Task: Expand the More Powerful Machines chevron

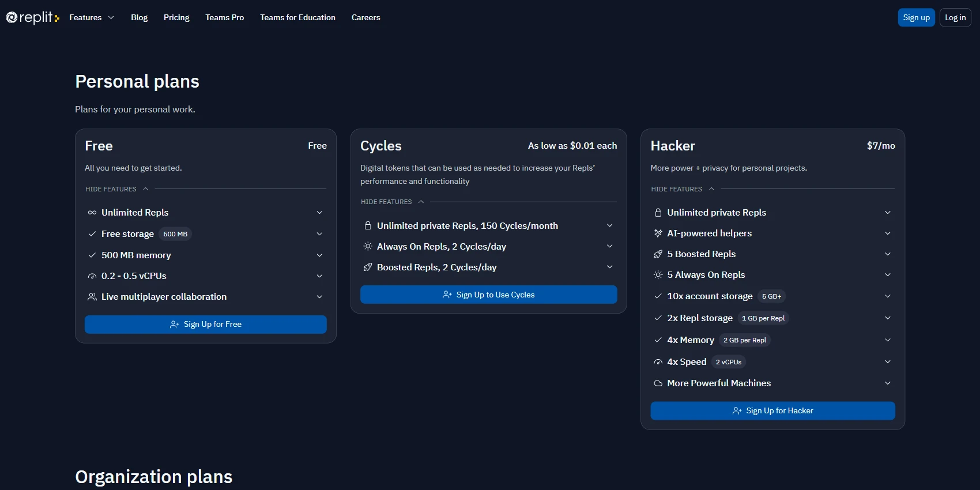Action: tap(888, 383)
